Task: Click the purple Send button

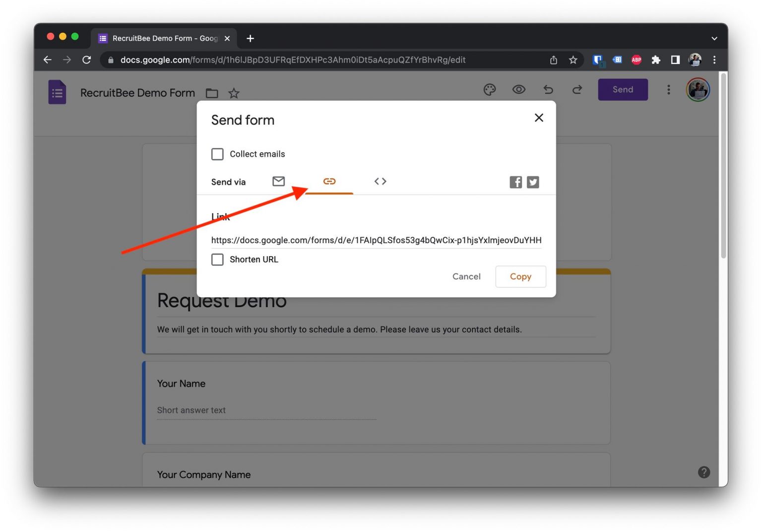Action: point(623,90)
